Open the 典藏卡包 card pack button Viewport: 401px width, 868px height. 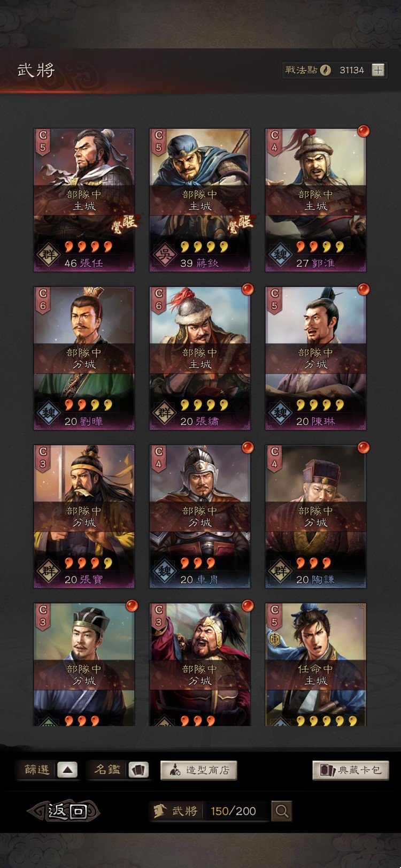tap(350, 770)
